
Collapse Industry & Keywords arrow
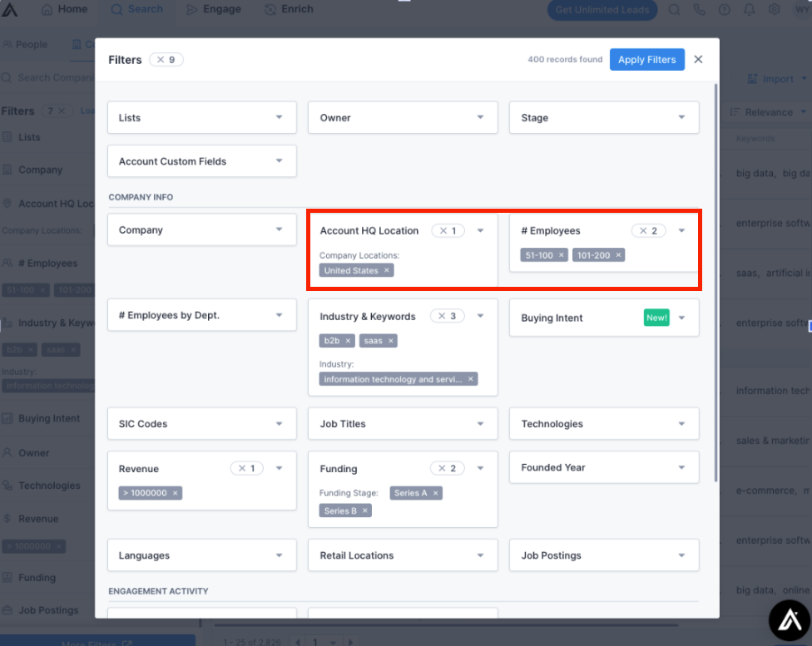[x=480, y=316]
